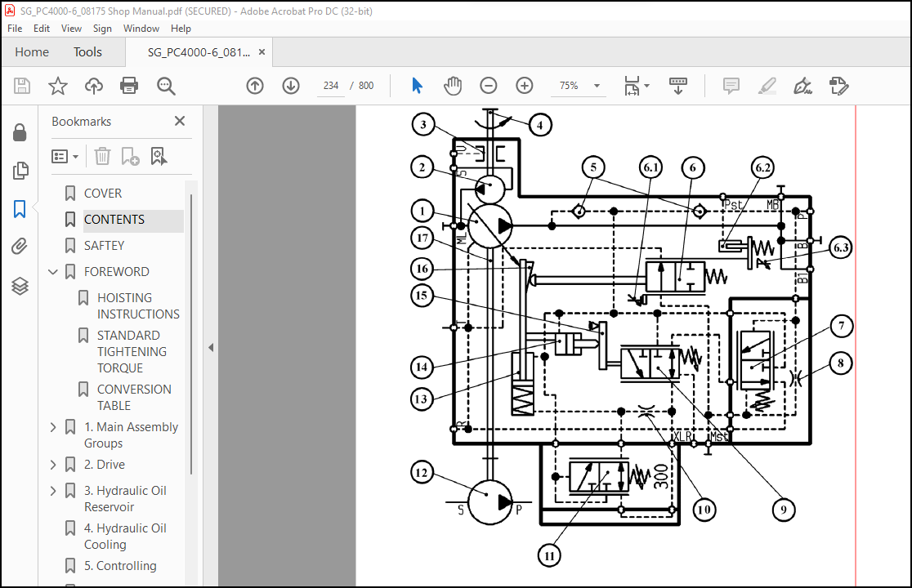912x588 pixels.
Task: Close the SG_PC4000-6 document tab
Action: [x=262, y=51]
